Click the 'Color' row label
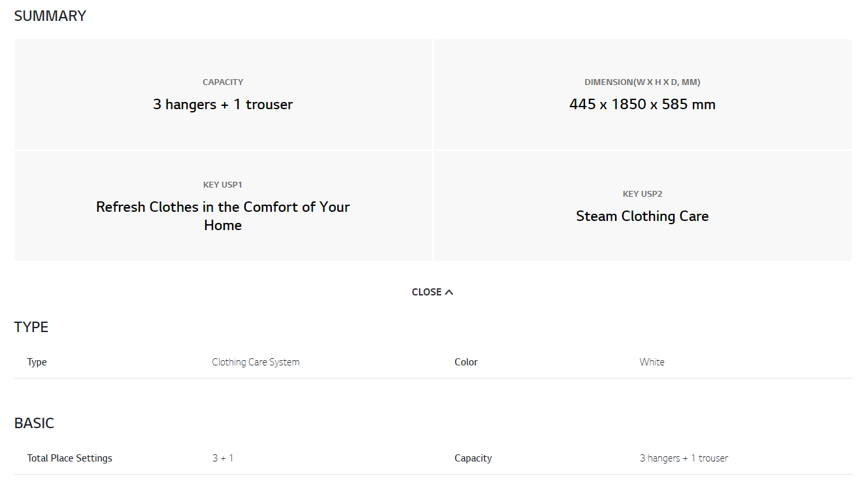 click(466, 362)
